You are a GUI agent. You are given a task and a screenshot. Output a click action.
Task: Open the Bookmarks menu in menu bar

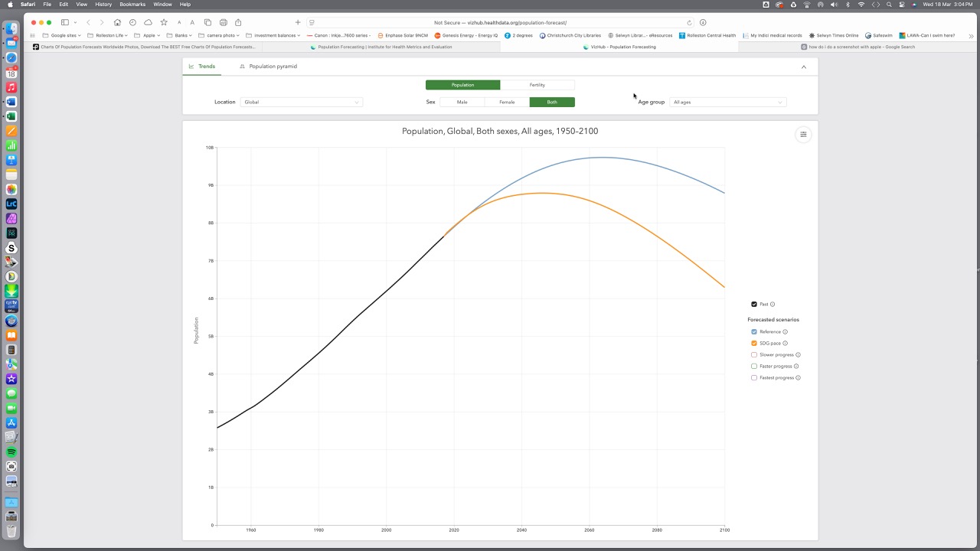click(132, 5)
